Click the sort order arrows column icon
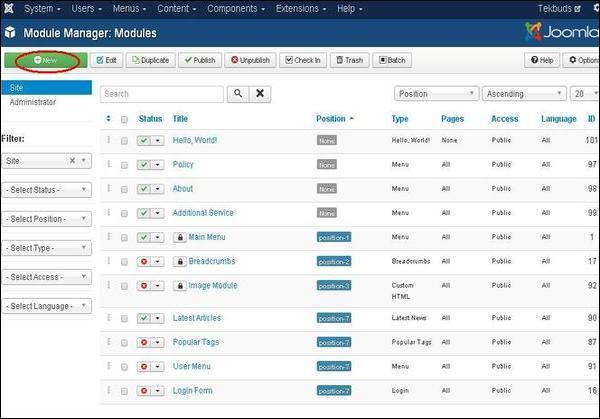 coord(108,119)
